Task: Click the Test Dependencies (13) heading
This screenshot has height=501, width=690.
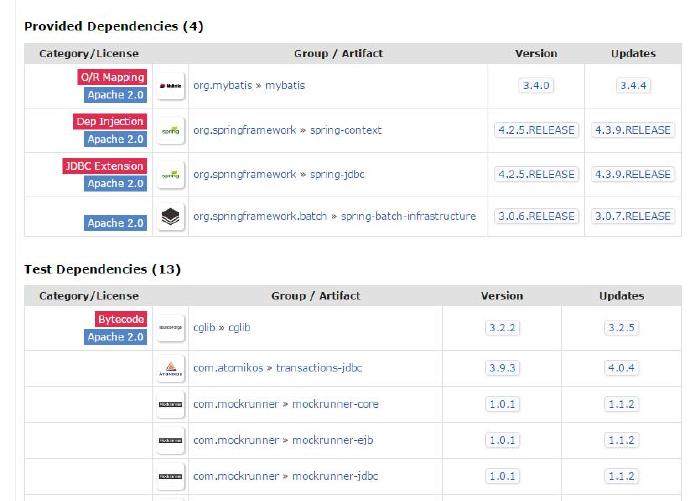Action: coord(102,269)
